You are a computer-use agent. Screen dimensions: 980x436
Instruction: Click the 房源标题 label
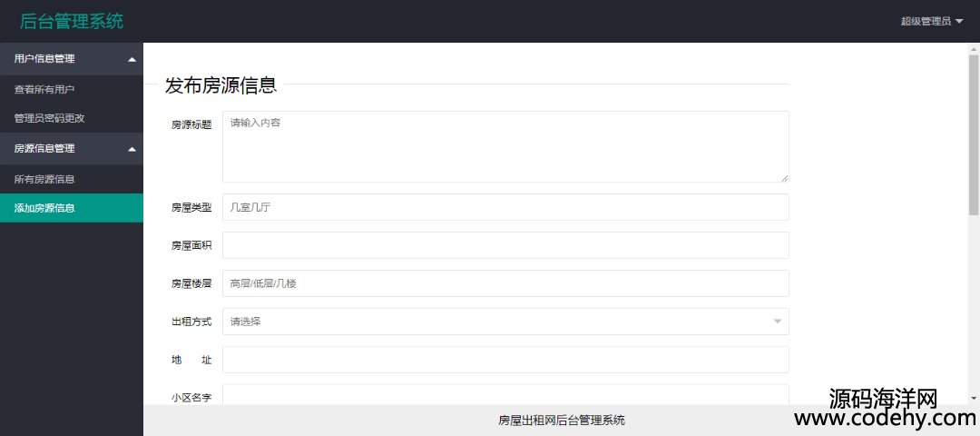(191, 124)
